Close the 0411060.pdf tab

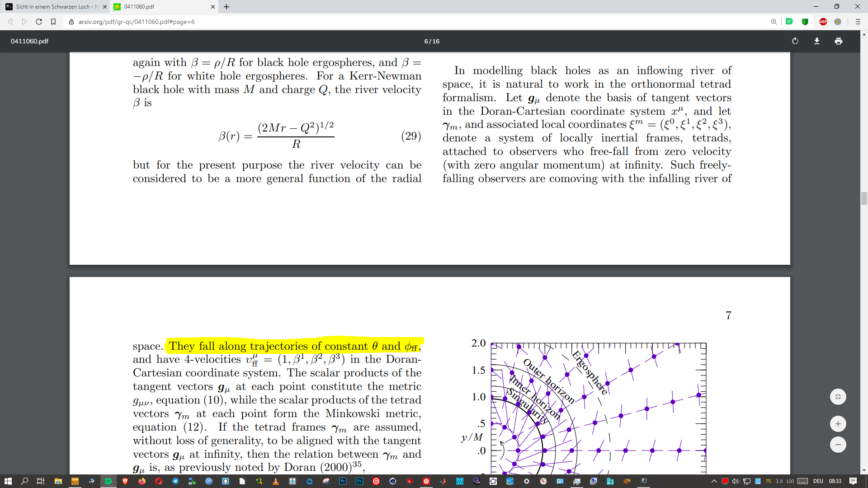(x=213, y=7)
